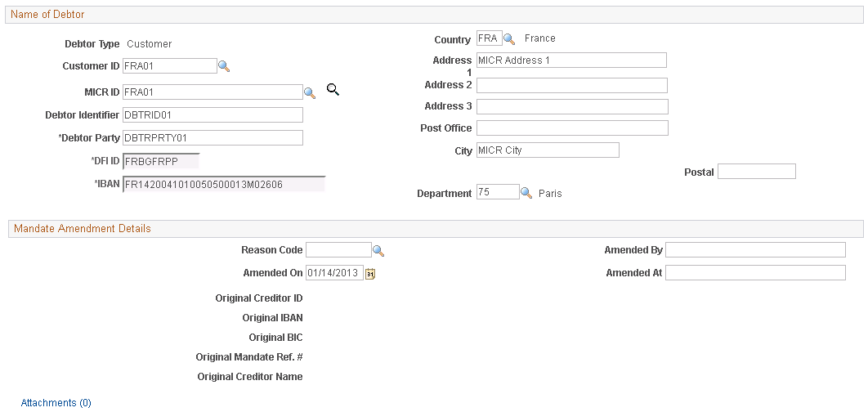
Task: Click the Postal input field
Action: tap(757, 172)
